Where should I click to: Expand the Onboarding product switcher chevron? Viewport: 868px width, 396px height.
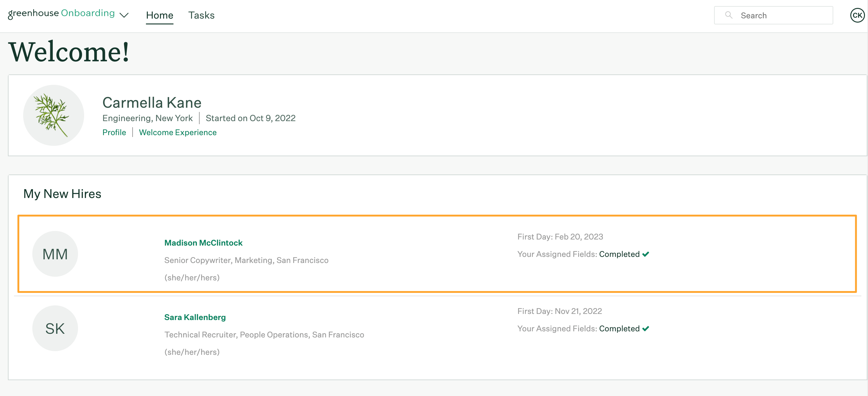point(124,15)
